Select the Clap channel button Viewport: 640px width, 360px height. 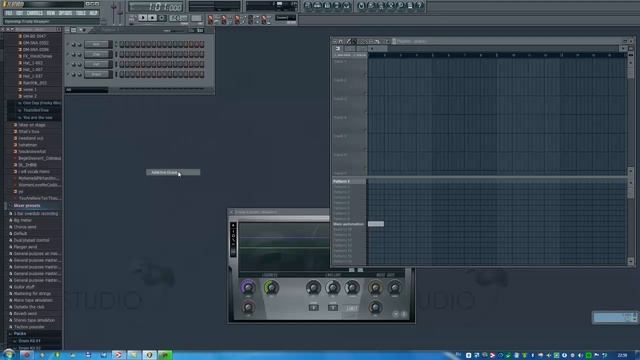96,54
